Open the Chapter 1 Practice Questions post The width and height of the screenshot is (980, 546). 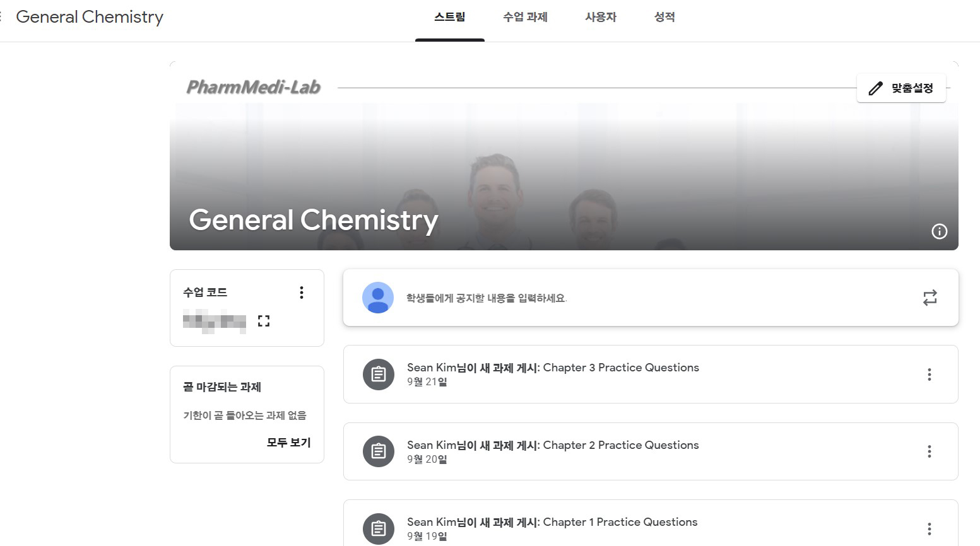pyautogui.click(x=651, y=523)
